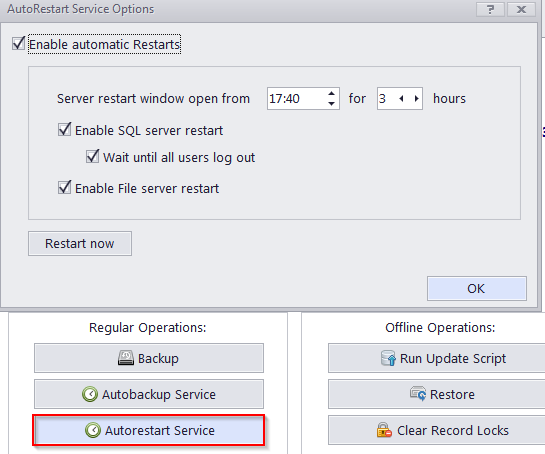Close the AutoRestart Service Options dialog
The height and width of the screenshot is (454, 545).
tap(521, 9)
